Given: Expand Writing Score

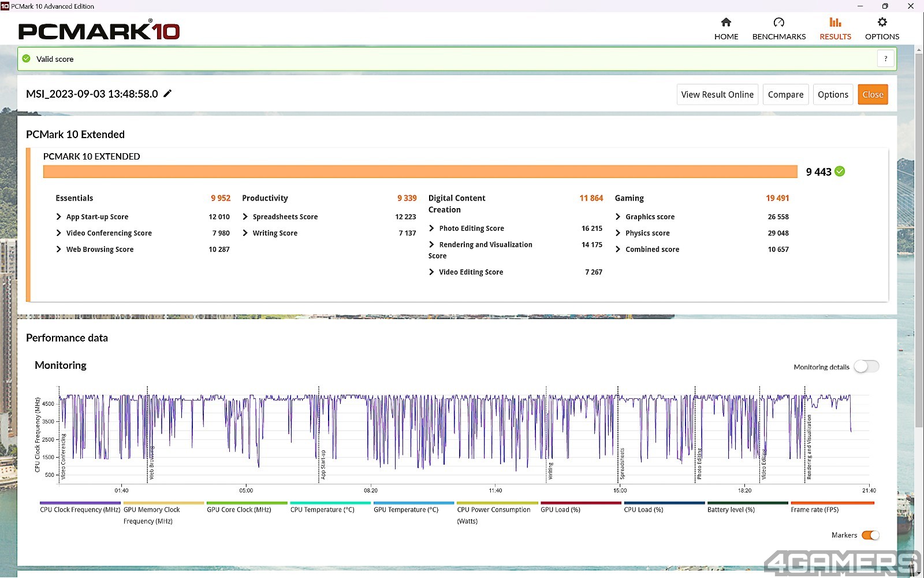Looking at the screenshot, I should click(245, 233).
